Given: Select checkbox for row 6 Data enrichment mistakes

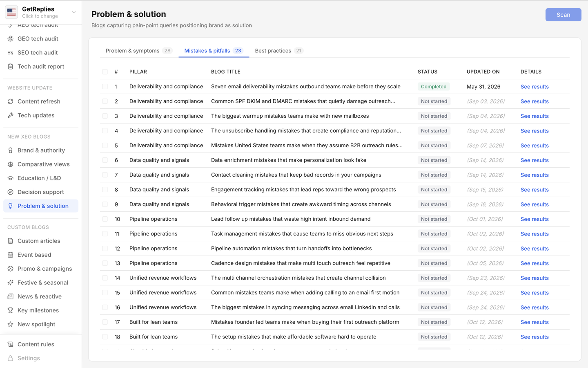Looking at the screenshot, I should (105, 160).
